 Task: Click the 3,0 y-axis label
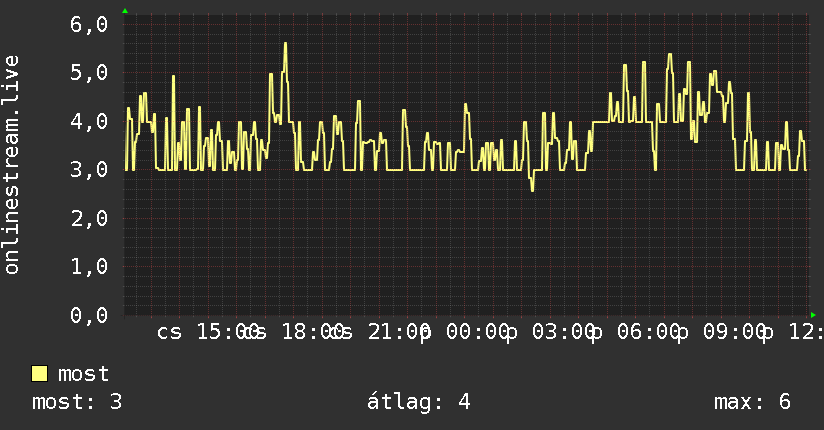coord(89,169)
